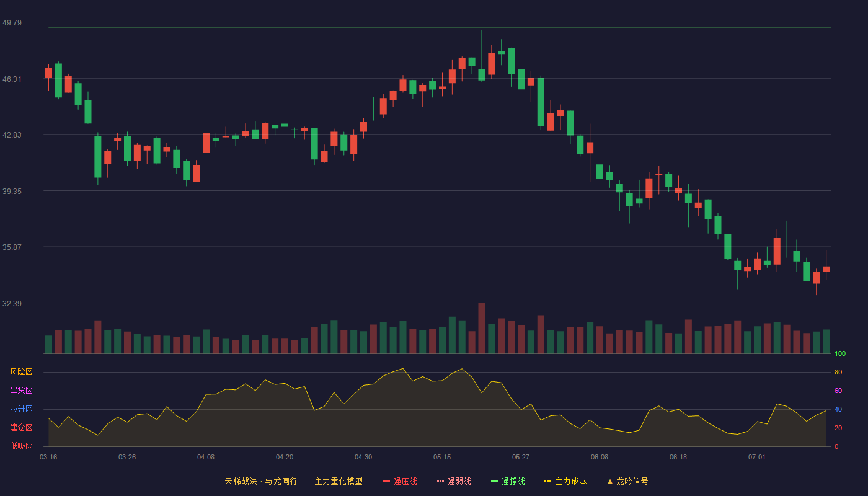The image size is (868, 496).
Task: Click the tallest red volume bar
Action: [482, 328]
